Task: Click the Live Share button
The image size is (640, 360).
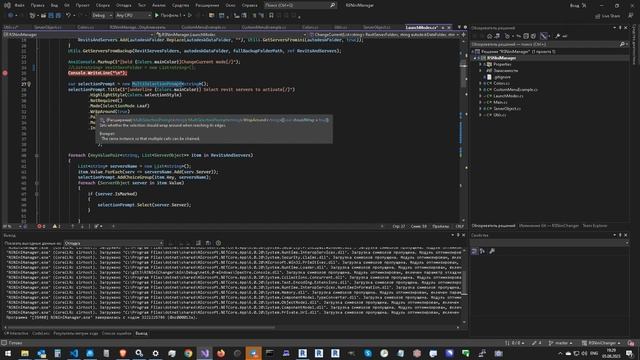Action: click(608, 16)
